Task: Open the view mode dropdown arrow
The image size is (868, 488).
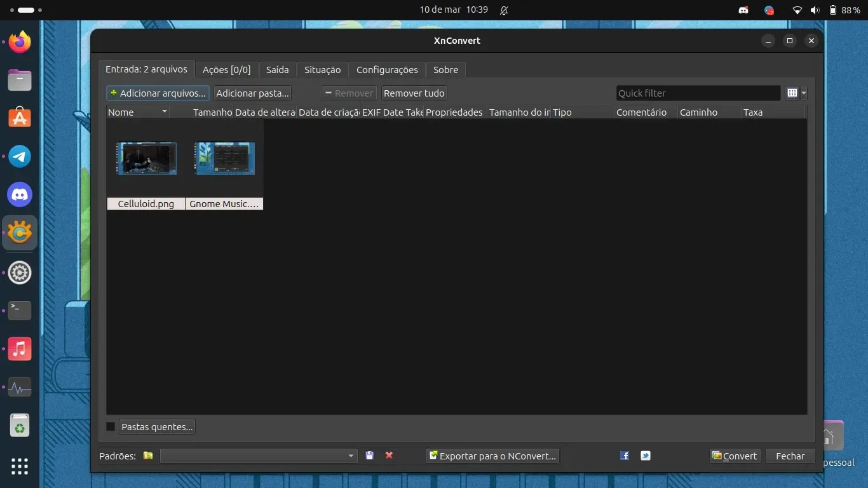Action: click(804, 93)
